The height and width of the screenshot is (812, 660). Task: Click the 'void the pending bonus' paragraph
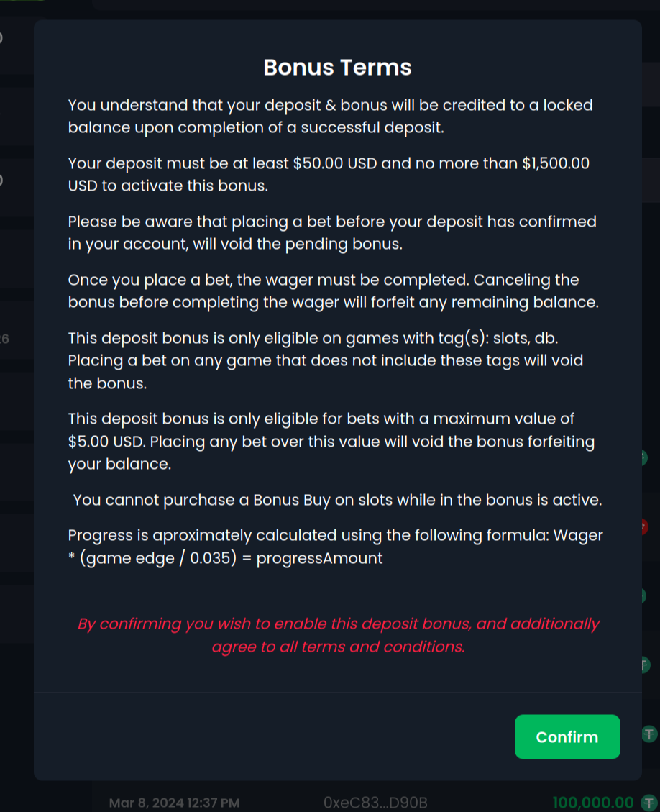[332, 232]
